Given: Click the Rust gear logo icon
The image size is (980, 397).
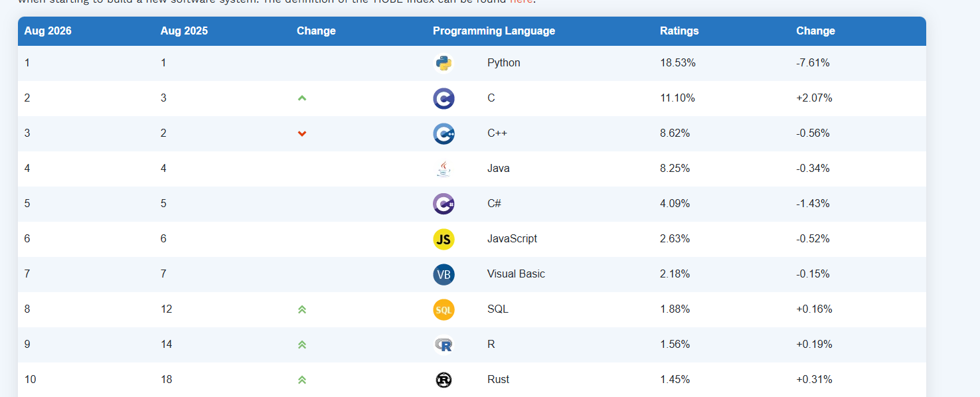Looking at the screenshot, I should tap(444, 380).
